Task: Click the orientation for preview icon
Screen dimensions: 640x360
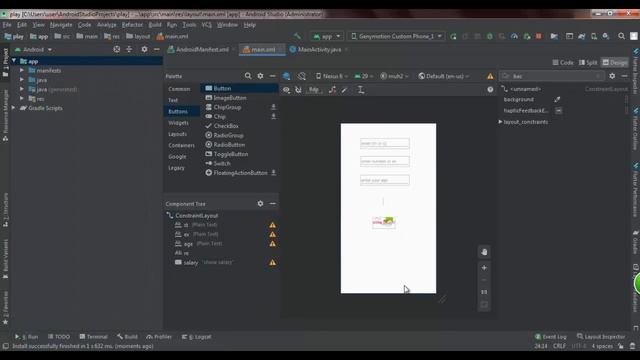Action: (302, 76)
